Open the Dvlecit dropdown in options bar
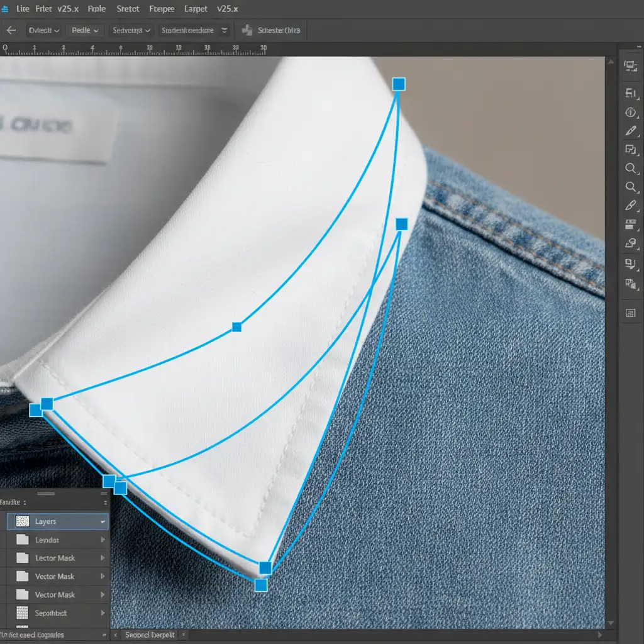 [x=44, y=30]
